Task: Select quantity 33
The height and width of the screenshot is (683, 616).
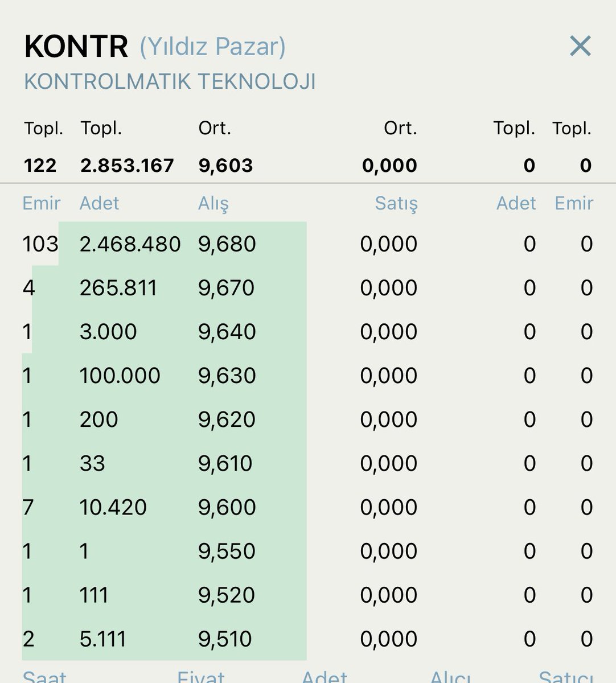Action: pos(93,463)
